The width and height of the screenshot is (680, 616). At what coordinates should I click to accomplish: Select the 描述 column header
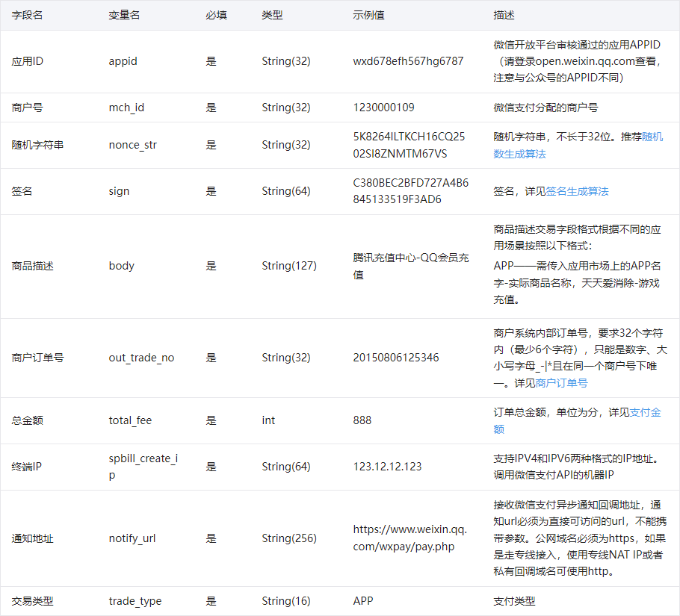pyautogui.click(x=504, y=15)
